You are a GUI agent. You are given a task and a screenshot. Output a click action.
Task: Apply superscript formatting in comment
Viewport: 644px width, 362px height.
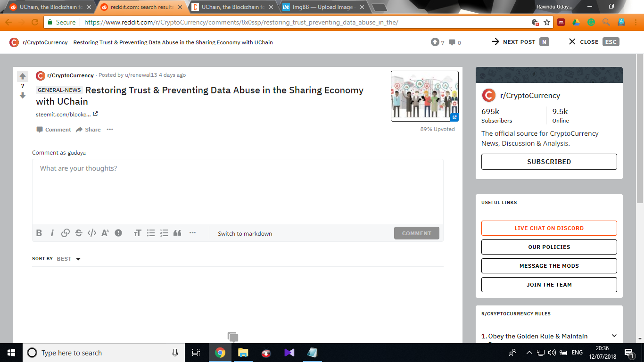[x=105, y=233]
